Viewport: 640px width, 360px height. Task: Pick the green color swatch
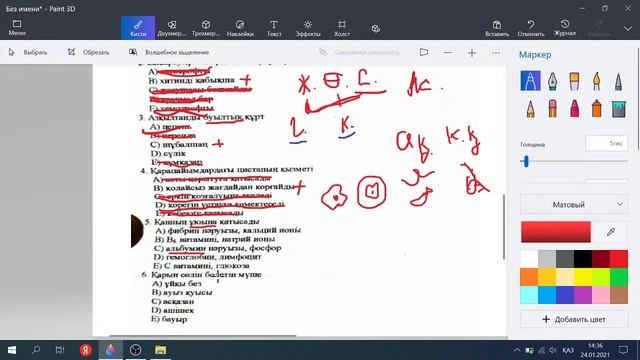pos(619,277)
